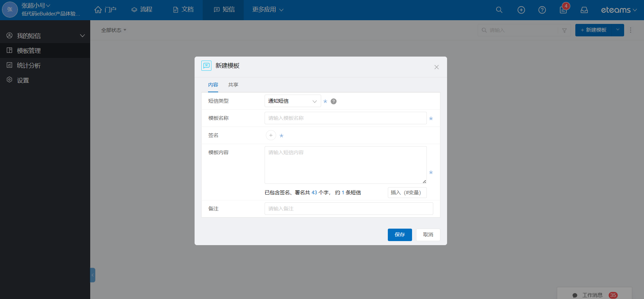Open the inbox tray icon in top bar
The width and height of the screenshot is (644, 299).
(584, 10)
